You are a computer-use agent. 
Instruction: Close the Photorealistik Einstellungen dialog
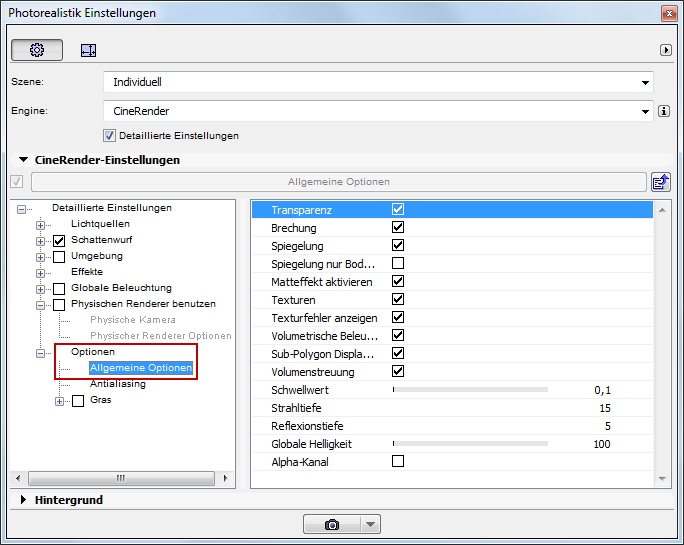669,13
